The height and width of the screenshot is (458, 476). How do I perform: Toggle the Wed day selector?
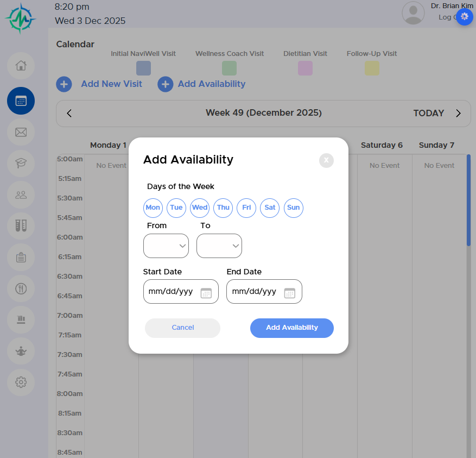(200, 208)
